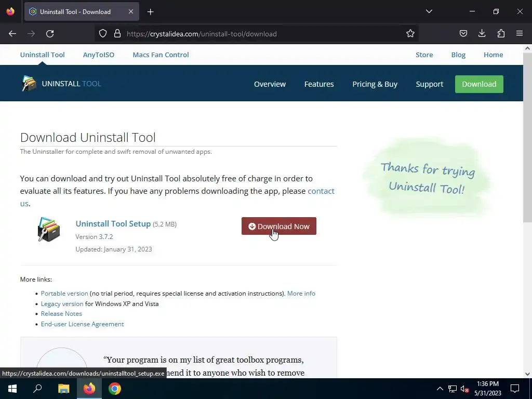
Task: Open File Explorer from the taskbar
Action: click(x=63, y=389)
